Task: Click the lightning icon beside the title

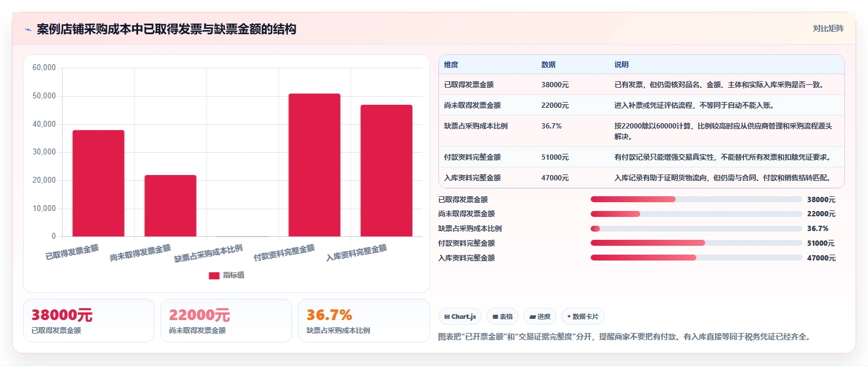Action: point(28,29)
